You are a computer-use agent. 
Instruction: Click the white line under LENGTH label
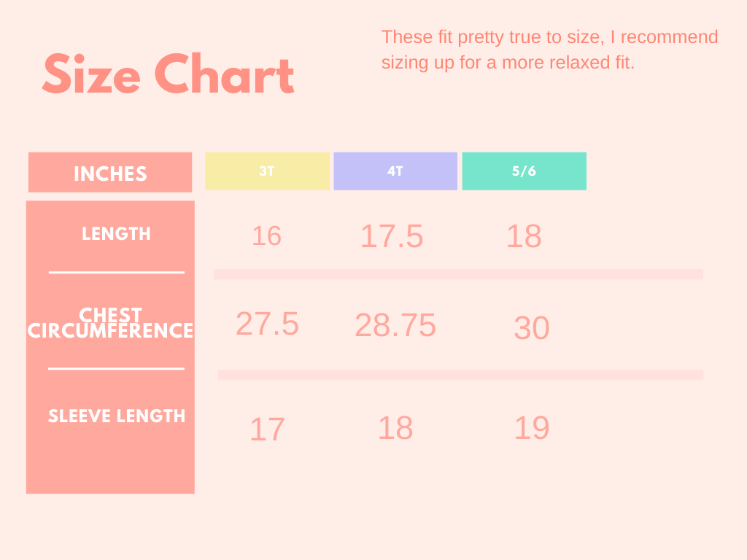(x=116, y=273)
